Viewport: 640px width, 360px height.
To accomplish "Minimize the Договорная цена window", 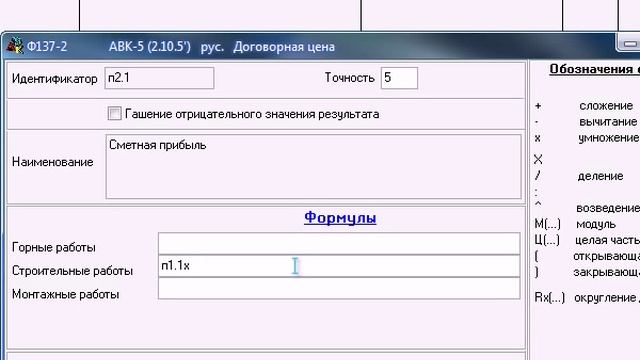I will pyautogui.click(x=629, y=44).
